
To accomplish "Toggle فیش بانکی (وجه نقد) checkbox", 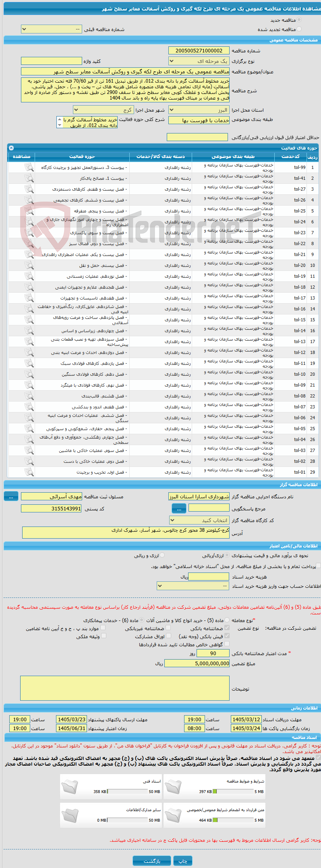I will click(x=227, y=636).
